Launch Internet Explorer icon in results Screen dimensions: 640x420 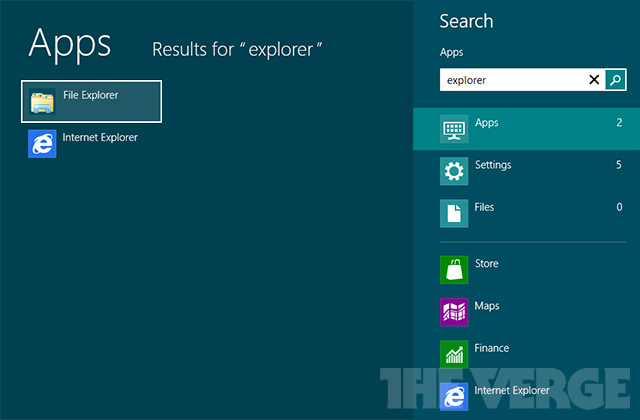42,144
